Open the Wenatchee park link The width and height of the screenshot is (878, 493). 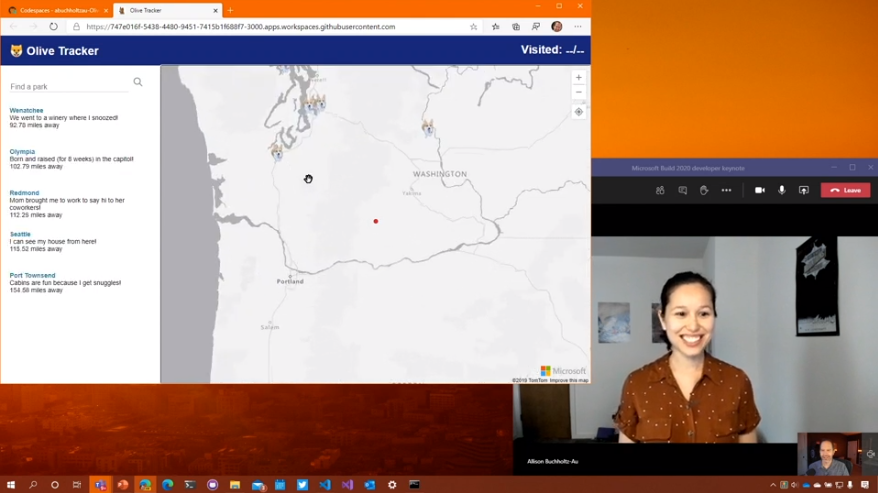26,110
